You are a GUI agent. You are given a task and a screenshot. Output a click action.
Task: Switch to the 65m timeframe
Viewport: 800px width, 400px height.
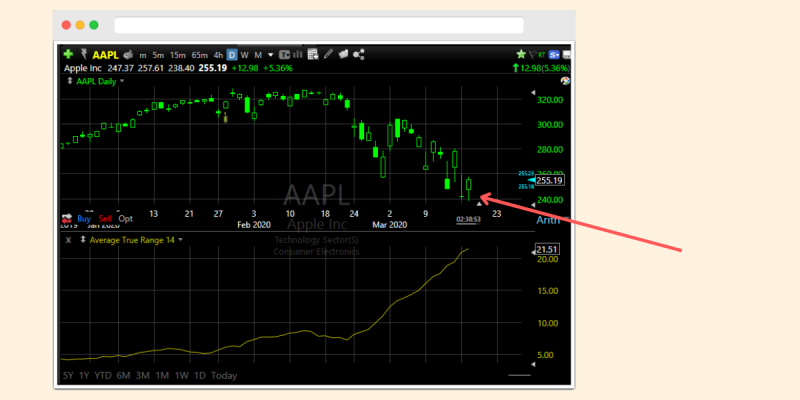point(199,55)
